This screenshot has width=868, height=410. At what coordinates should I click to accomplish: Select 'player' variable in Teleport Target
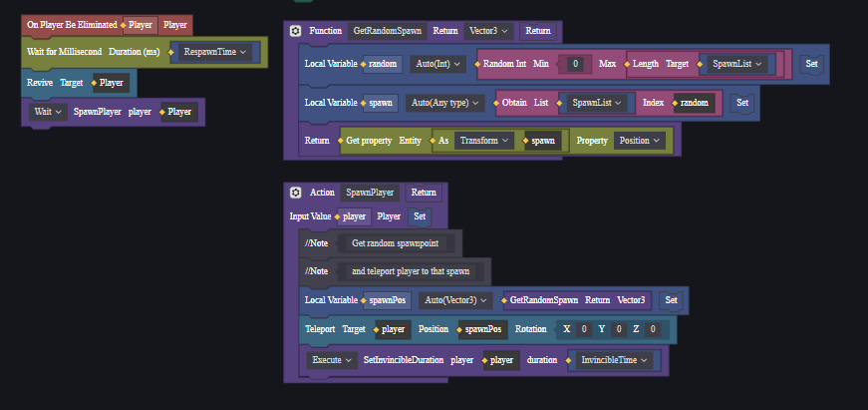coord(393,329)
